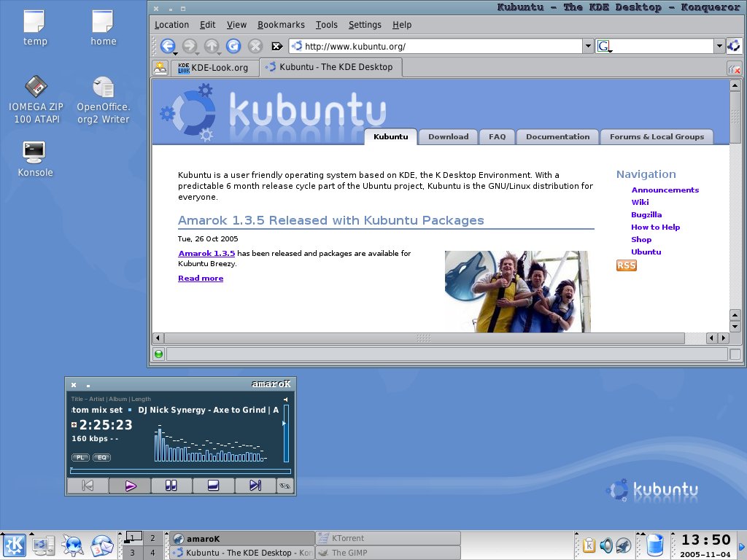The width and height of the screenshot is (747, 560).
Task: Open the Wiki navigation link
Action: [x=640, y=203]
